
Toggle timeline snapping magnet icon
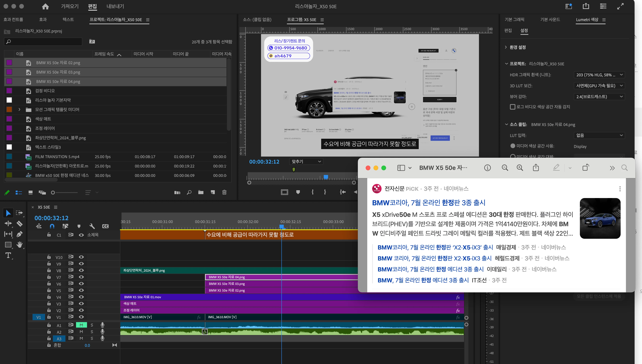point(52,226)
